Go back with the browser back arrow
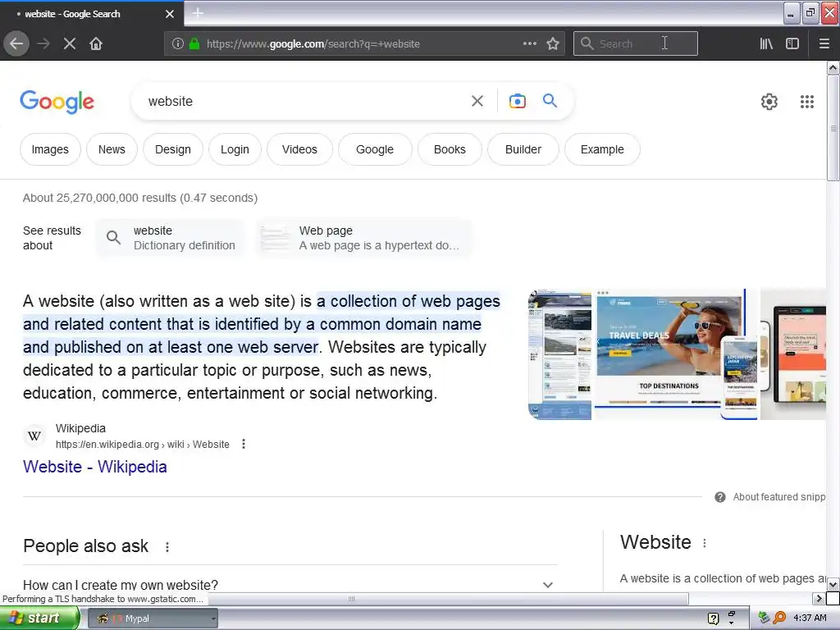 16,43
